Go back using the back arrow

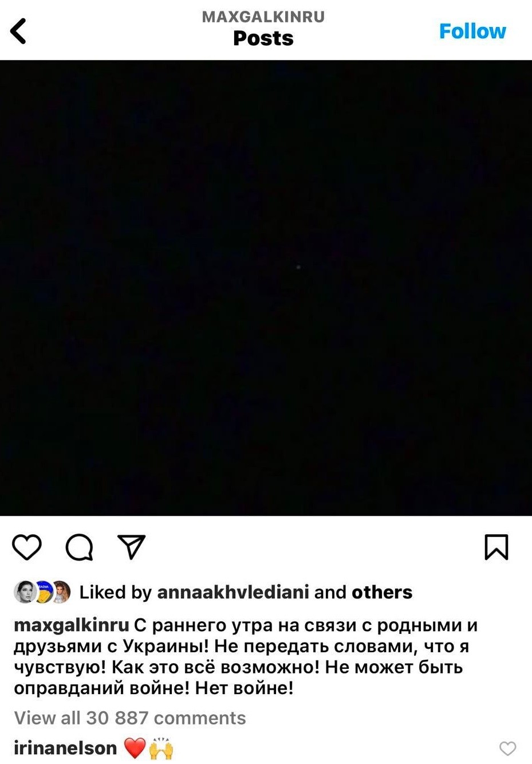(x=18, y=31)
